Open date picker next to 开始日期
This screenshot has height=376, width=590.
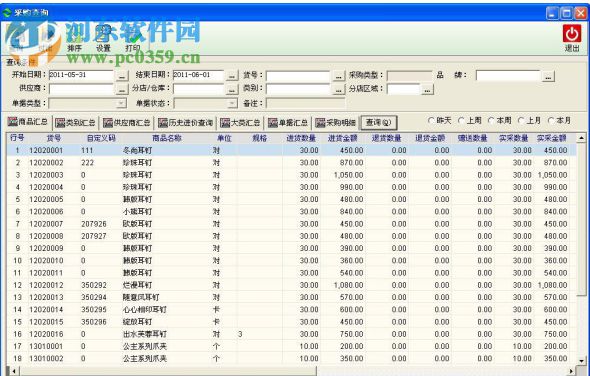(121, 76)
